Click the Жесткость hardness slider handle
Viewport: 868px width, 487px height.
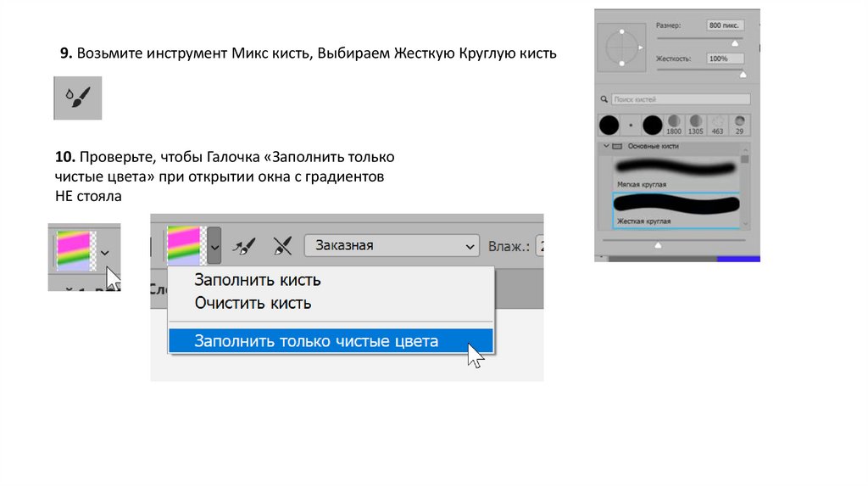743,75
